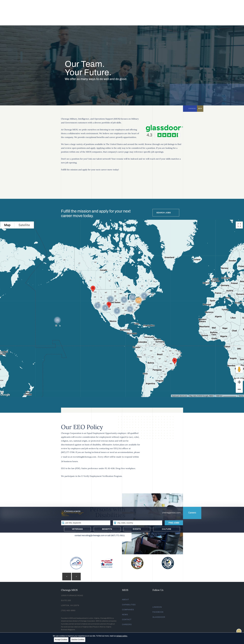Click the 'Our Team. Your Future.' headline
Screen dimensions: 244x644
[88, 68]
